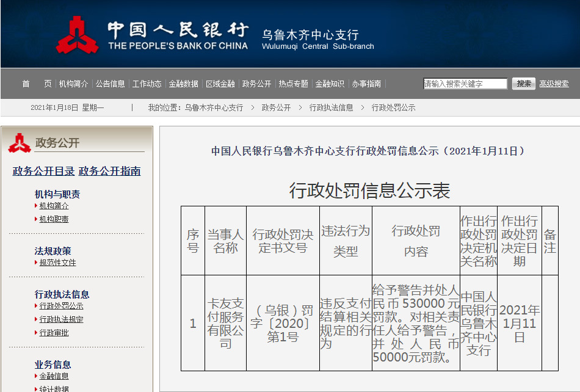Open the sidebar 行政处罚公示 link
This screenshot has width=580, height=392.
62,306
